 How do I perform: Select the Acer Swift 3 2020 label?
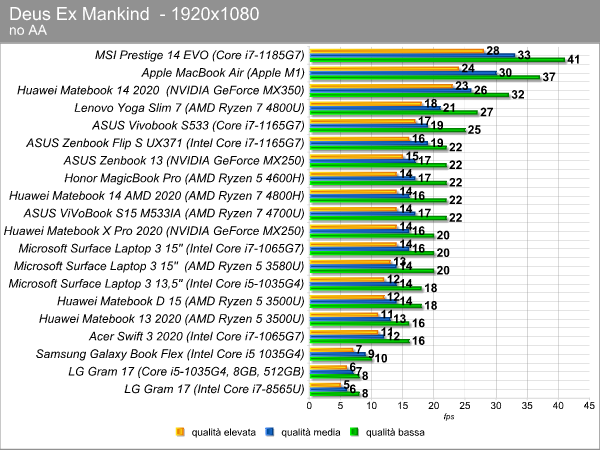point(197,337)
